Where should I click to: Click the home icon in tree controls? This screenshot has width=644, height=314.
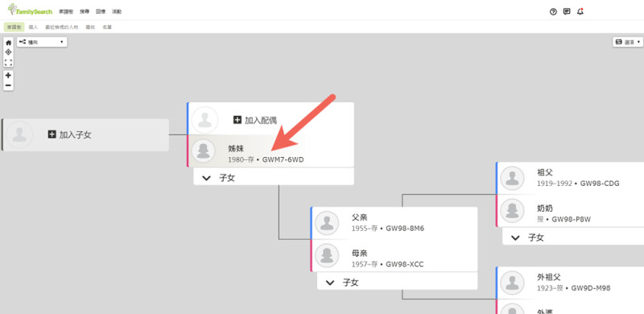tap(8, 43)
